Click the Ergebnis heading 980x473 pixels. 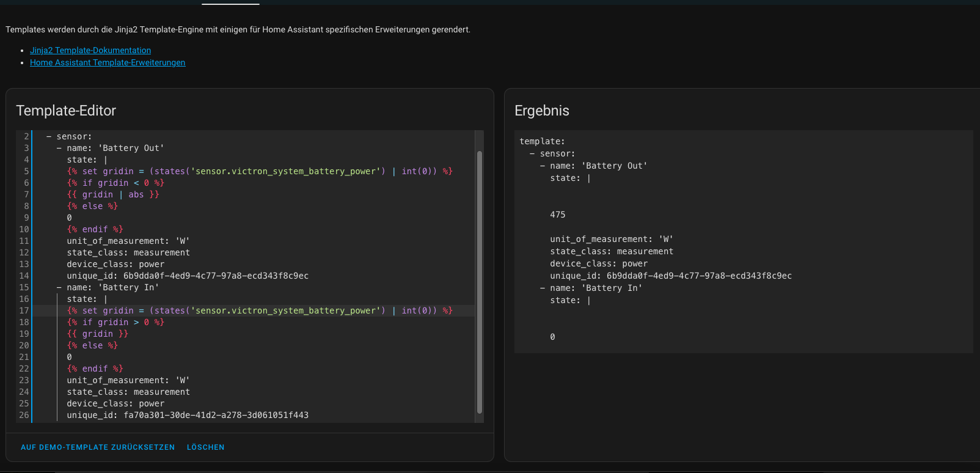[x=541, y=111]
